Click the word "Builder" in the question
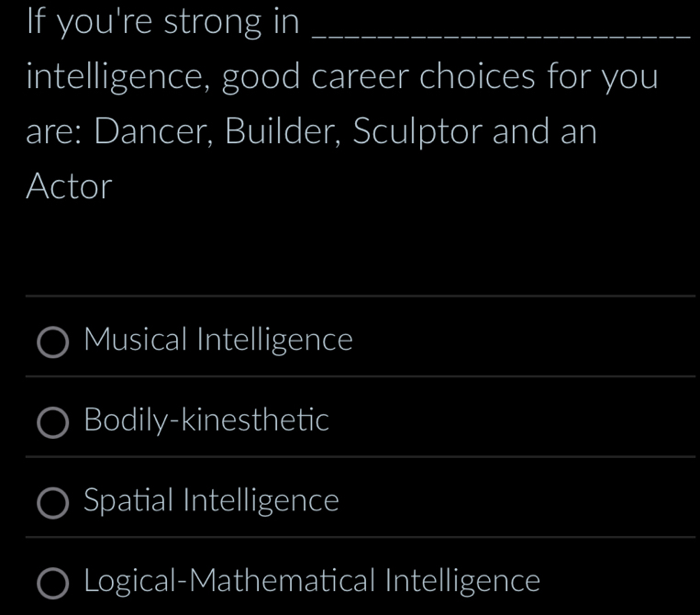 click(267, 132)
